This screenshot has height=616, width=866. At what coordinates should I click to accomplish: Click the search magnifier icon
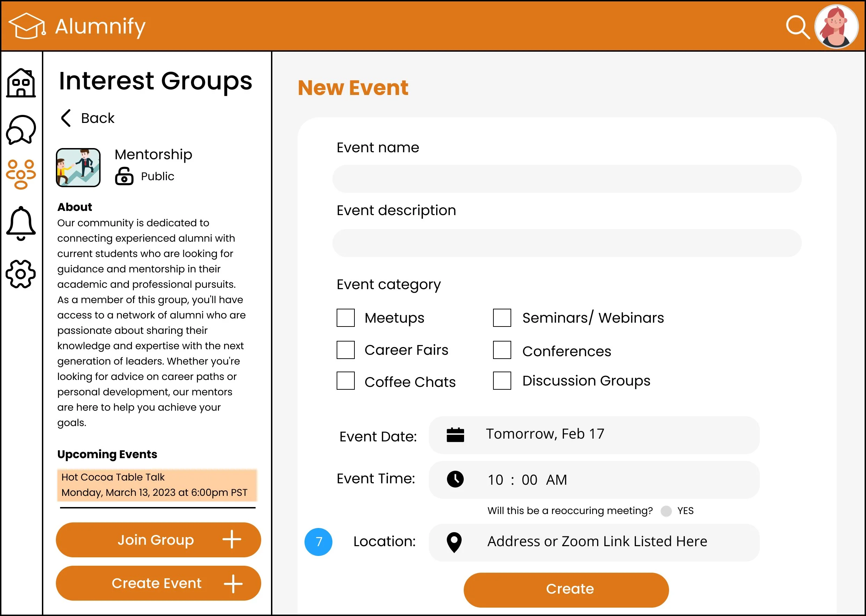coord(797,27)
